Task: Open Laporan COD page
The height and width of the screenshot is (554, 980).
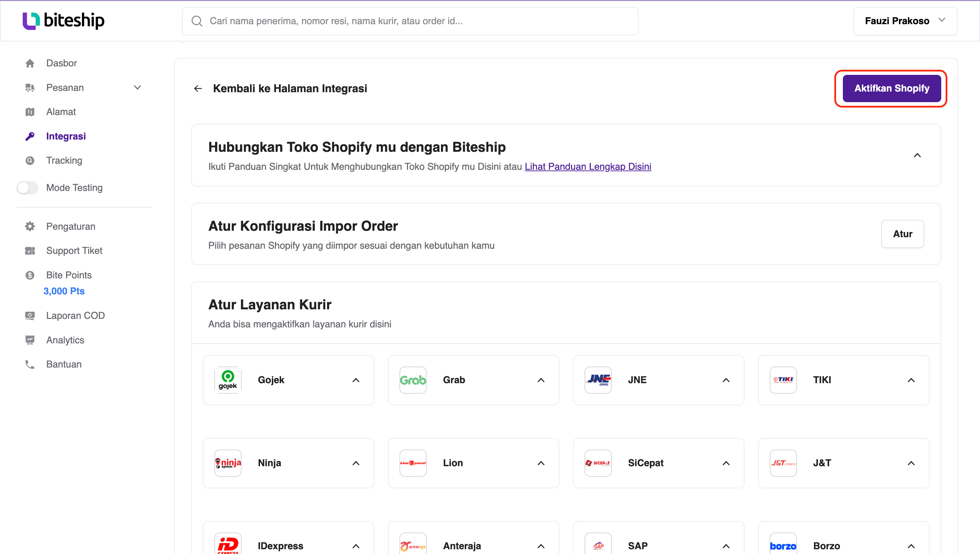Action: point(75,316)
